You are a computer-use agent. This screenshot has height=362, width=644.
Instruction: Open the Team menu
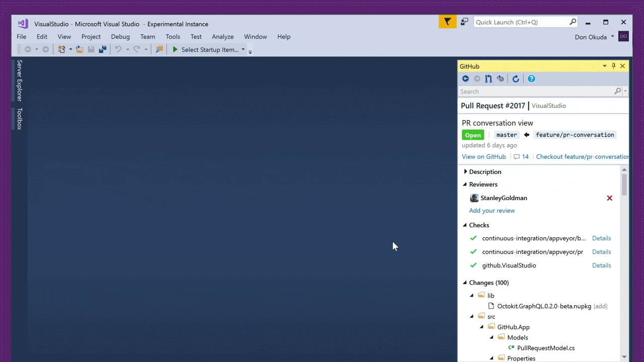tap(147, 37)
